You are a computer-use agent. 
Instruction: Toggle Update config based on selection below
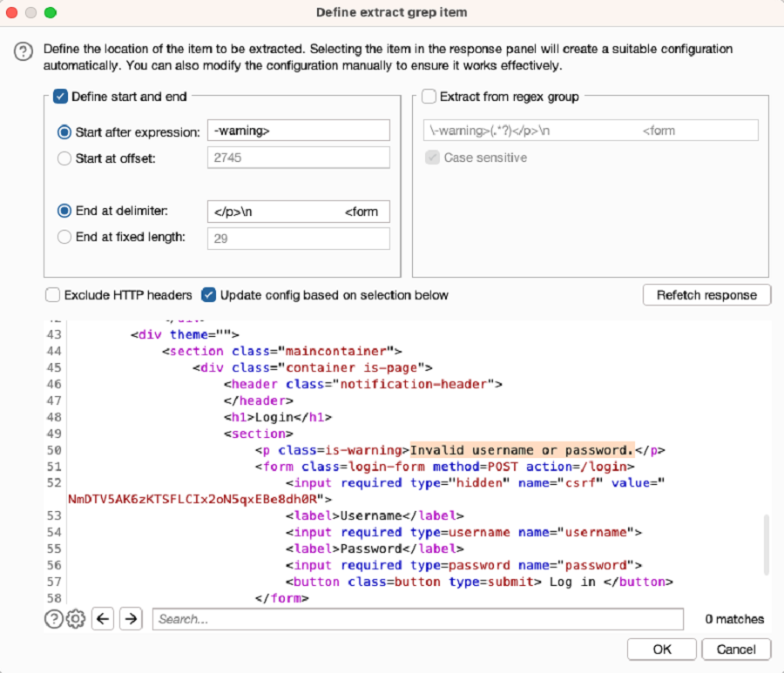pos(208,295)
